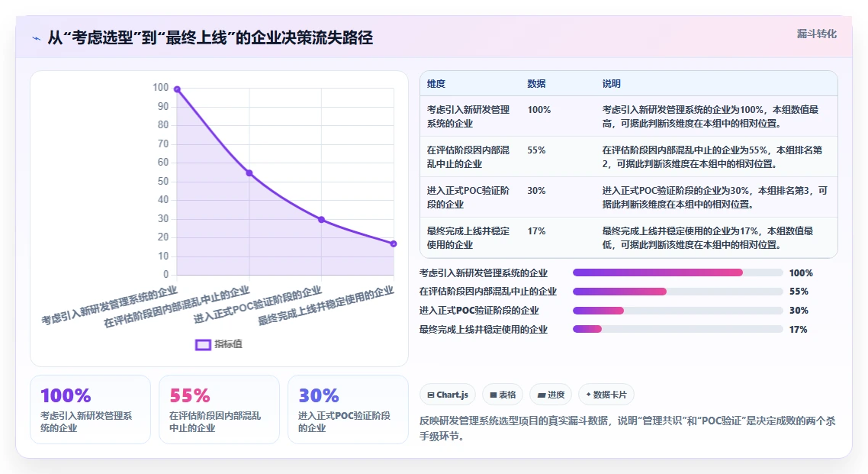Click progress label 在评估阶段因内部混乱中止的企业

(x=487, y=292)
